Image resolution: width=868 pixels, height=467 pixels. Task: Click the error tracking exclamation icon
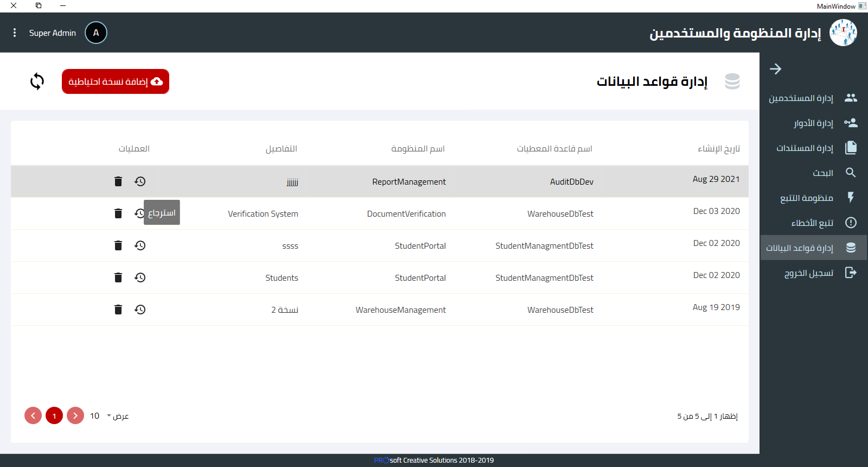click(x=851, y=223)
